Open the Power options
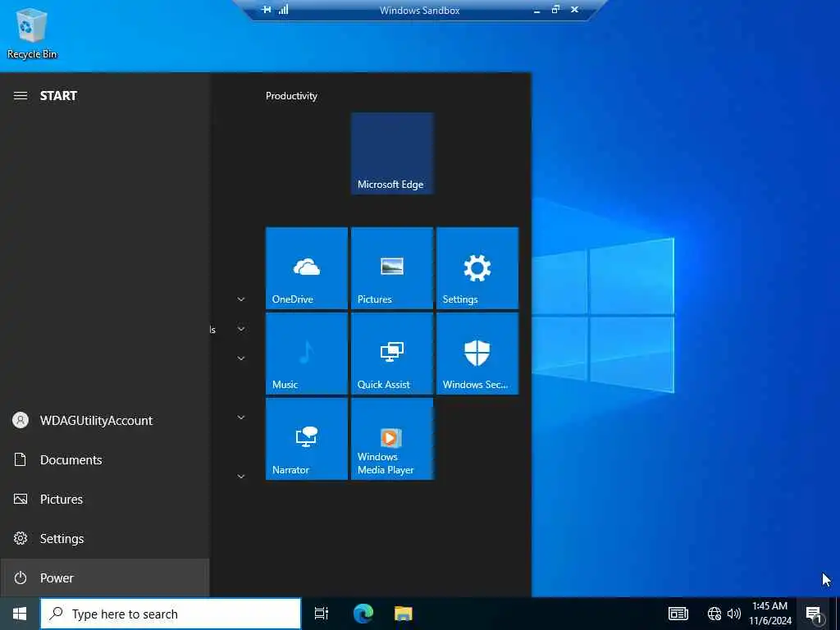This screenshot has height=630, width=840. click(x=104, y=577)
